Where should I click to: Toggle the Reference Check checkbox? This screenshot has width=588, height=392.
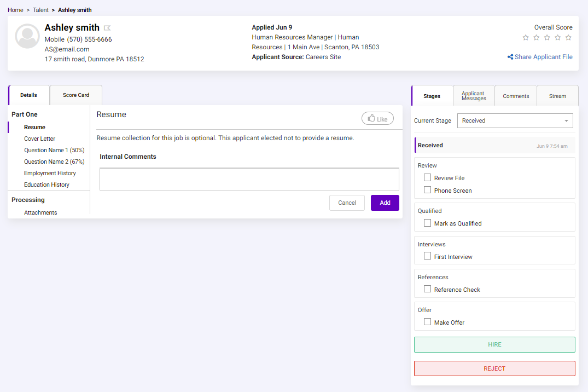427,289
